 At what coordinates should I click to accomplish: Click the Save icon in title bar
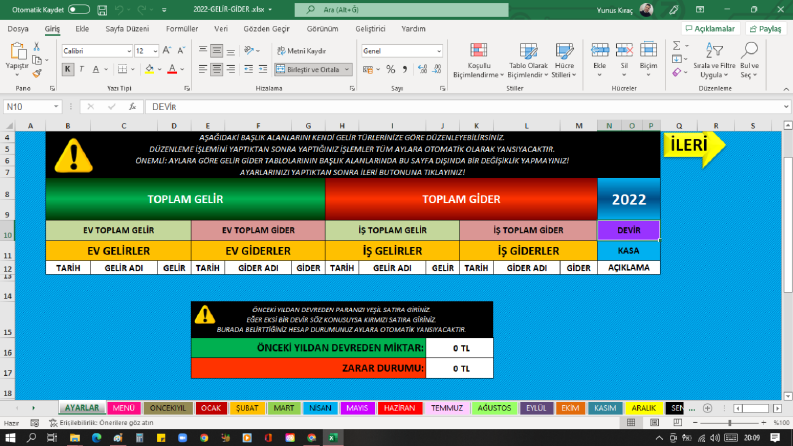point(102,10)
